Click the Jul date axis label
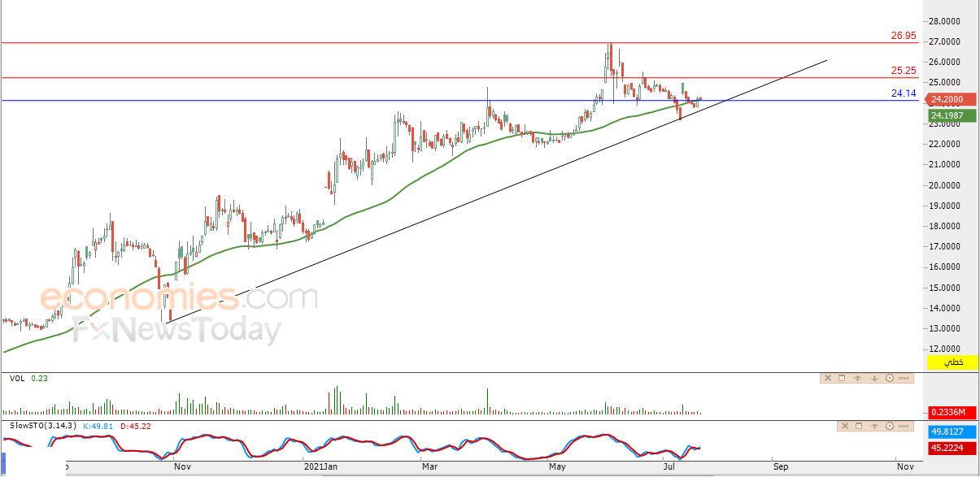 point(669,466)
